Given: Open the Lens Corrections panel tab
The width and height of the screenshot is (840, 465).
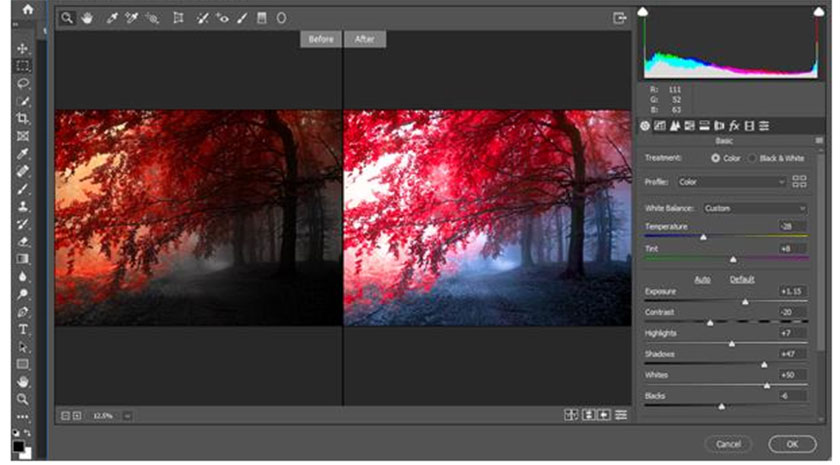Looking at the screenshot, I should click(719, 126).
